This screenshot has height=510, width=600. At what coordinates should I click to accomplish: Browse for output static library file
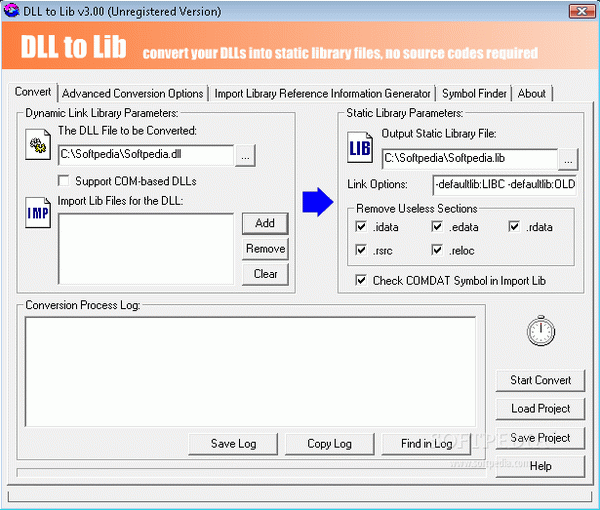tap(568, 160)
